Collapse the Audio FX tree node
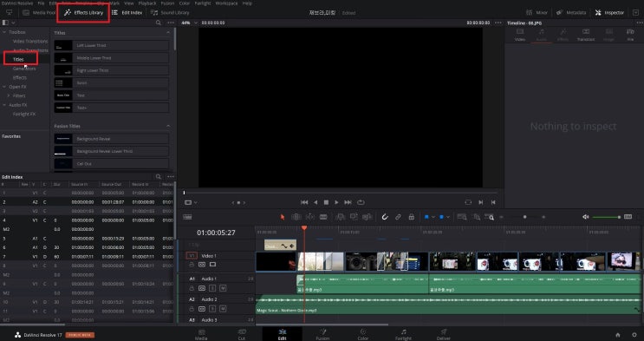 point(4,105)
